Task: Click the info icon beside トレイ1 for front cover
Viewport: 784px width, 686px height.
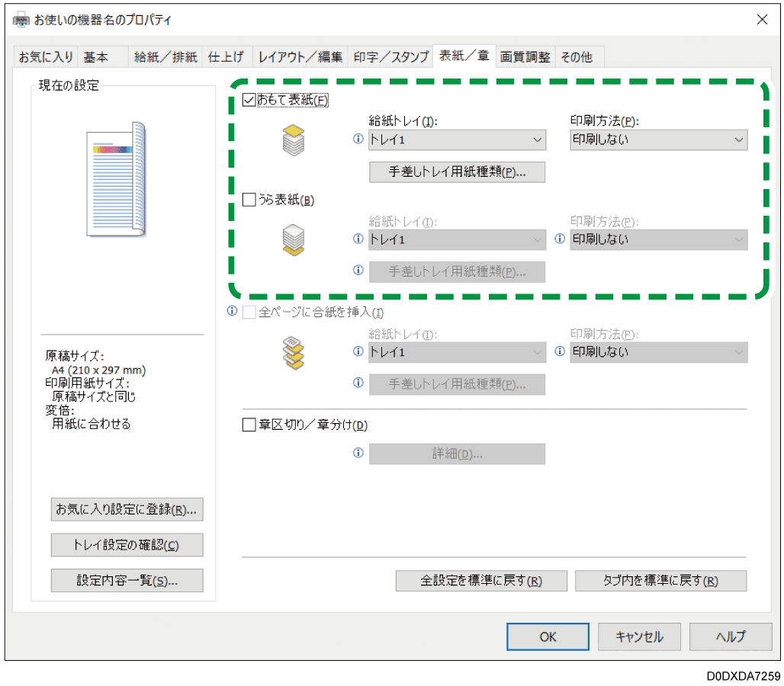Action: click(358, 139)
